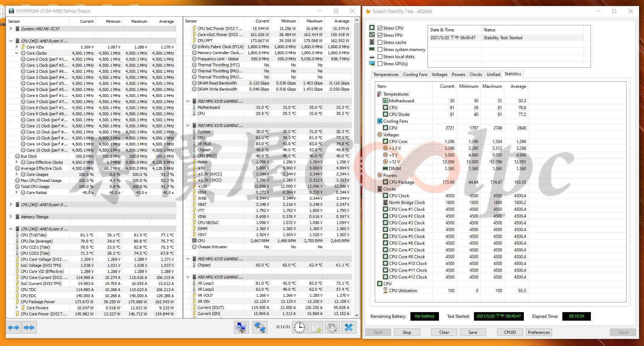Click Cooling Fans fan icon
Viewport: 644px width, 346px height.
379,121
